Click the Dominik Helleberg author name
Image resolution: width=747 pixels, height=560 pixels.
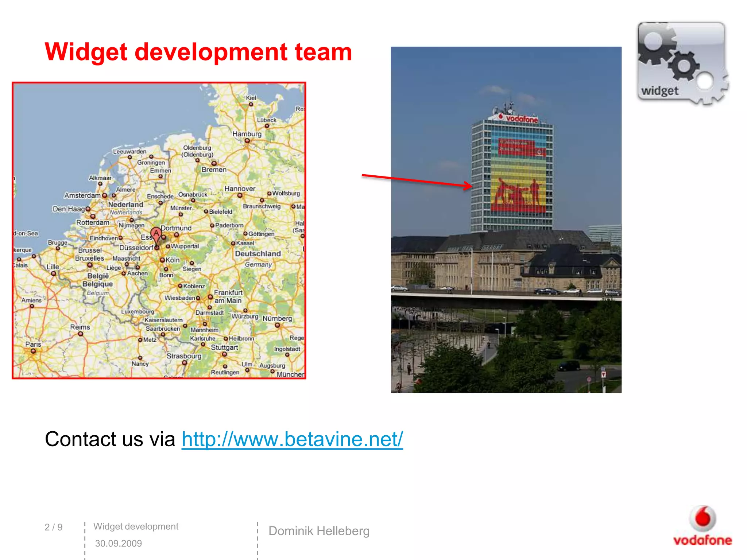pos(319,531)
